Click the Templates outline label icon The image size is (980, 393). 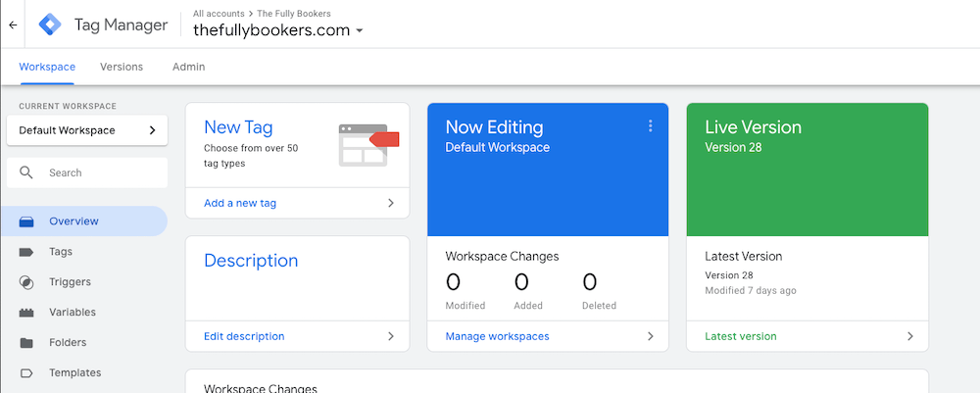click(x=26, y=373)
